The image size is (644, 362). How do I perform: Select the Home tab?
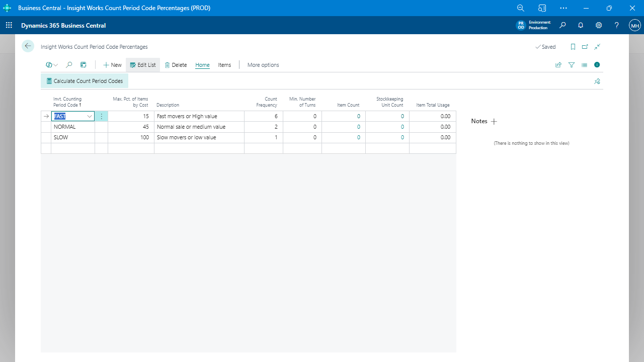tap(202, 65)
